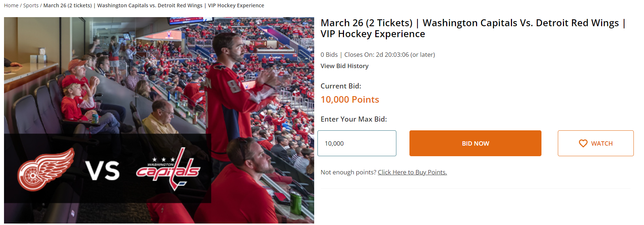Screen dimensions: 644x225
Task: Open View Bid History
Action: click(x=344, y=66)
